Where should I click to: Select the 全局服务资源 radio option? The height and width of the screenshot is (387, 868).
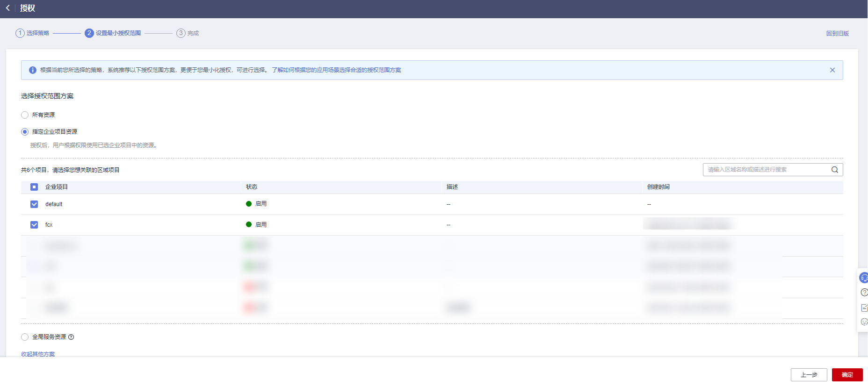25,337
